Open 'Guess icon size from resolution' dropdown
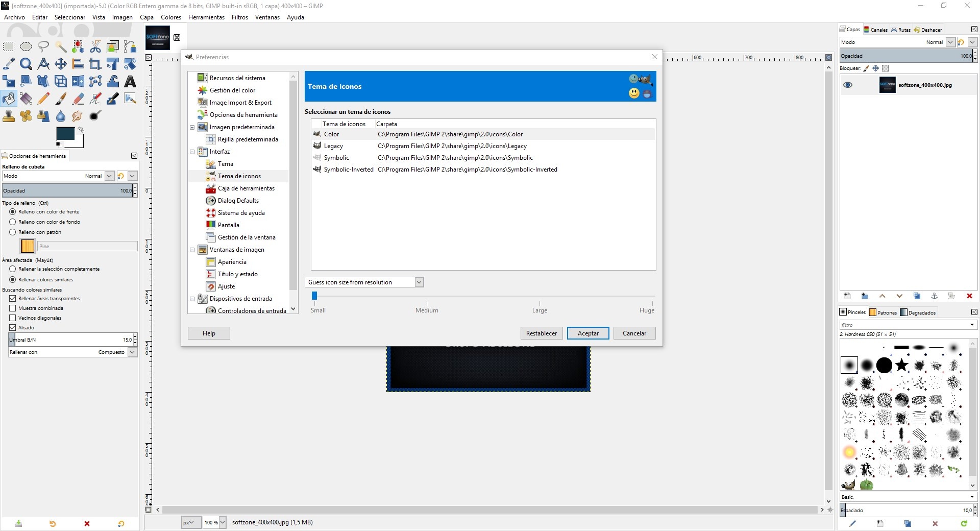 point(364,282)
